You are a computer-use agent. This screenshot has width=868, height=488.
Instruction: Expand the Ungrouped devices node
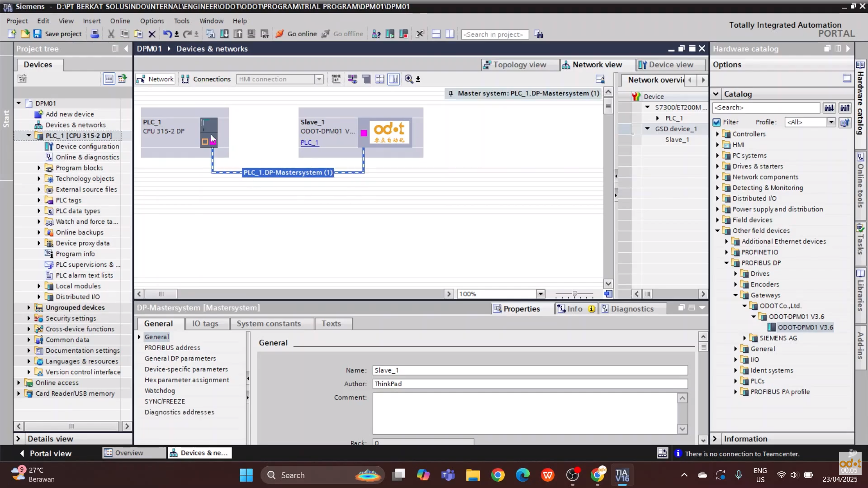pyautogui.click(x=29, y=308)
